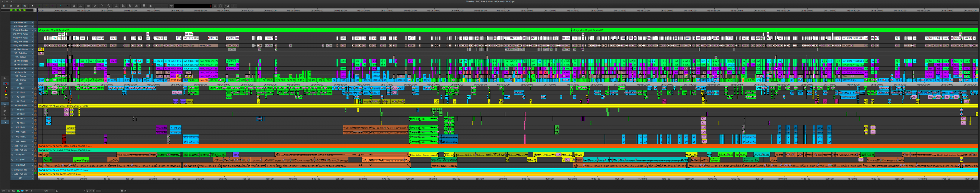Click bottom bar left arrow stepper
This screenshot has width=980, height=193.
[x=87, y=191]
